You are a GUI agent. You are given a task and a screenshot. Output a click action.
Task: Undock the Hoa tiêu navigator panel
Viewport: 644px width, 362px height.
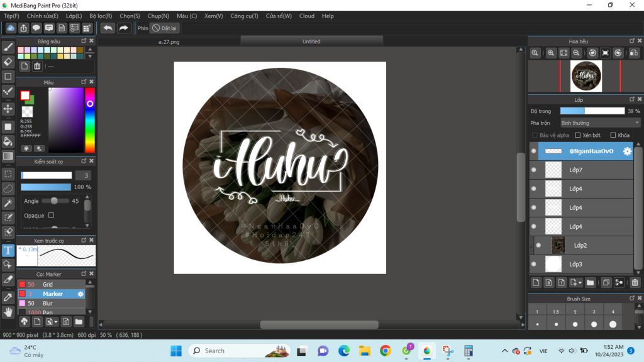coord(631,41)
